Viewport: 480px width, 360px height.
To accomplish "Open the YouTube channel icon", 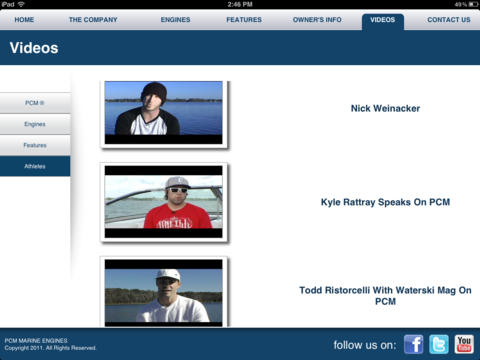I will (x=464, y=344).
